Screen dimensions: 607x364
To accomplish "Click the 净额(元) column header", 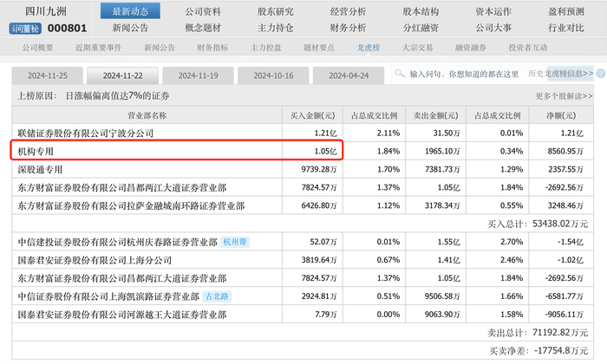I will coord(561,115).
